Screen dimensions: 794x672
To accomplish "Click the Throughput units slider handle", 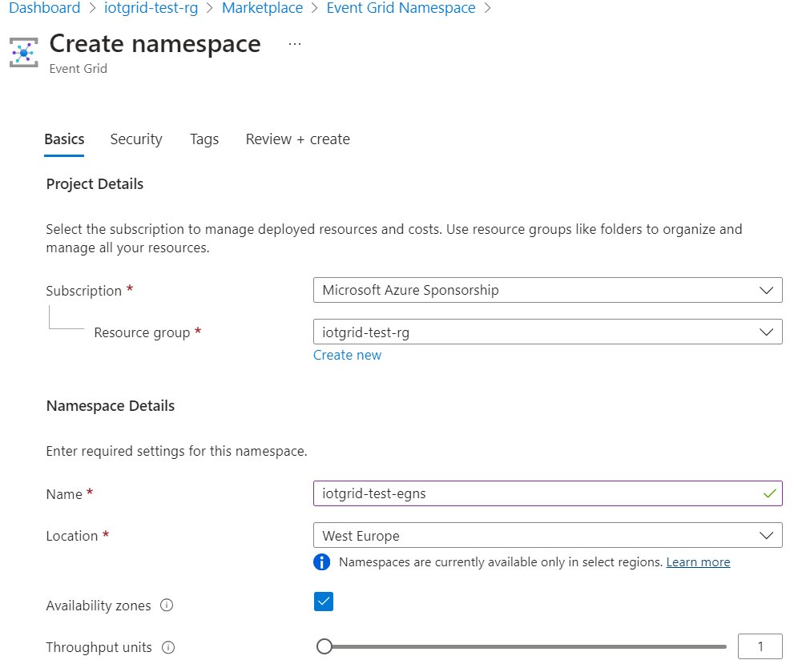I will pos(324,646).
